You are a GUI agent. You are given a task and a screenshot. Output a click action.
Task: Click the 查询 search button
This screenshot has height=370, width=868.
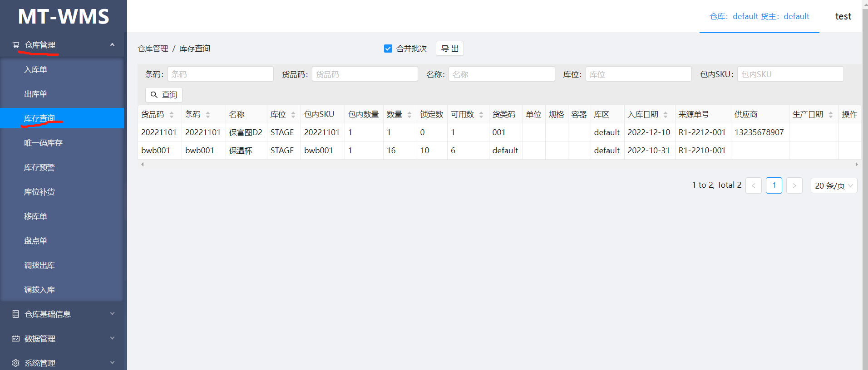point(164,95)
